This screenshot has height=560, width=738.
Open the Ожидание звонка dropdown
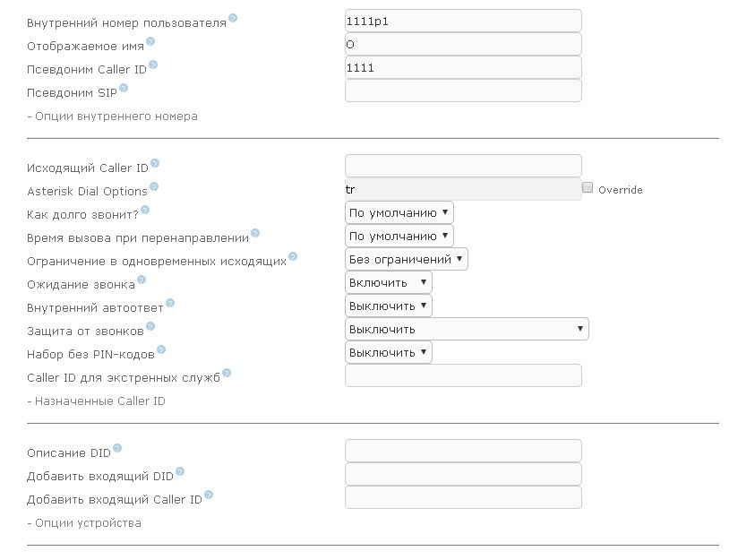point(389,282)
